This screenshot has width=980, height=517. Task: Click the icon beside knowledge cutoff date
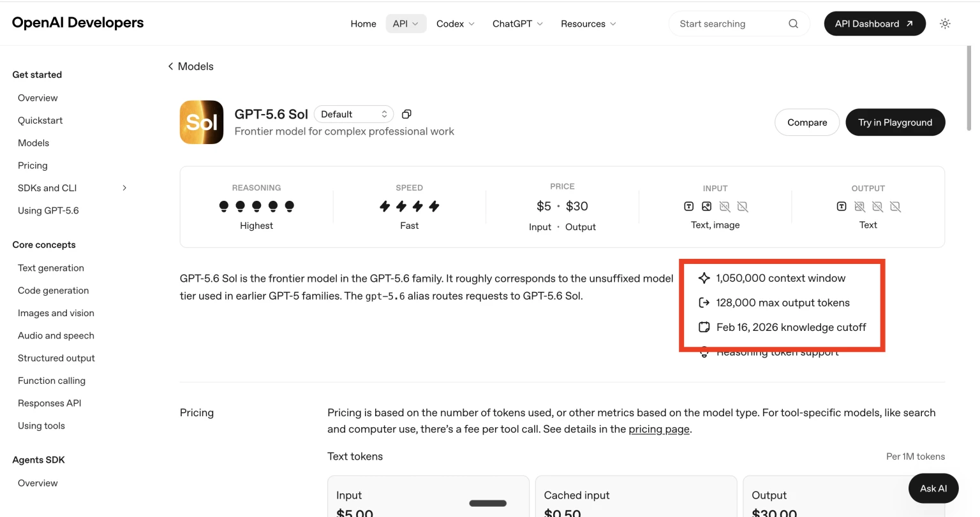pos(704,327)
